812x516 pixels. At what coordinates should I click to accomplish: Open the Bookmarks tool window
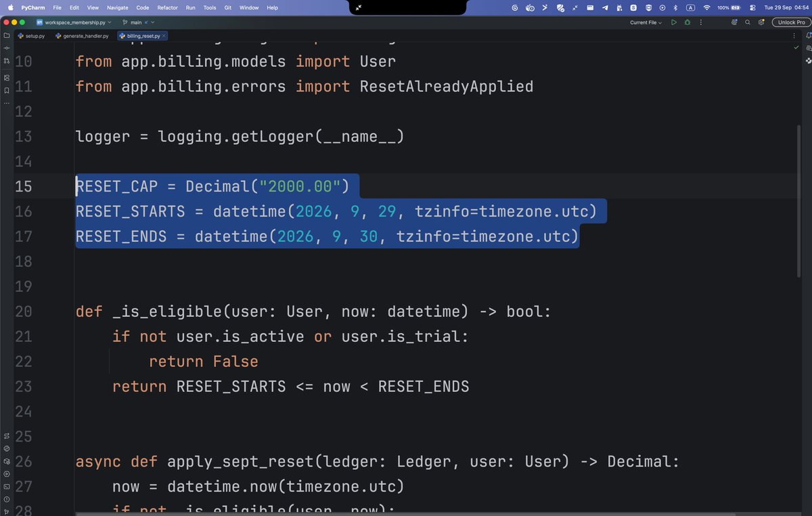[7, 90]
